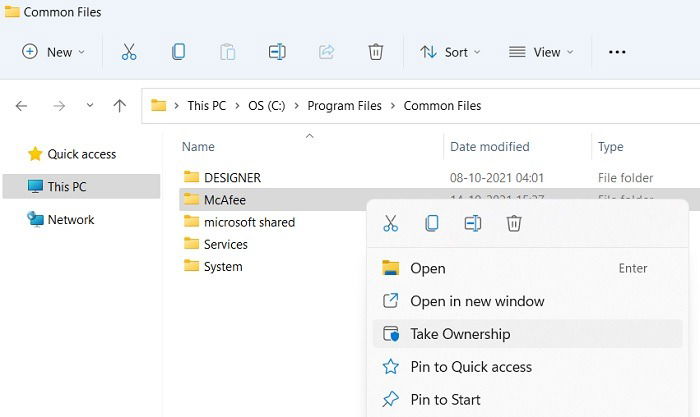This screenshot has height=417, width=700.
Task: Click the Cut scissors icon in the toolbar
Action: (129, 52)
